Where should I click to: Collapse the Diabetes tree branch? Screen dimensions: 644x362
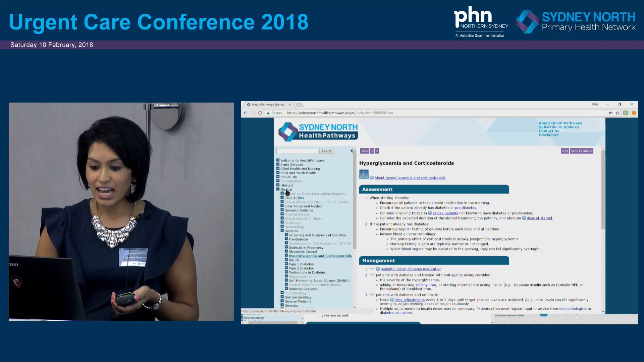(282, 231)
